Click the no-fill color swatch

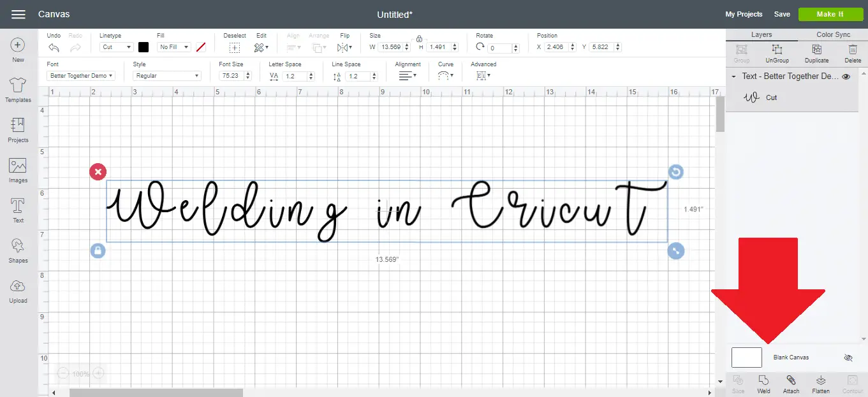(x=201, y=47)
